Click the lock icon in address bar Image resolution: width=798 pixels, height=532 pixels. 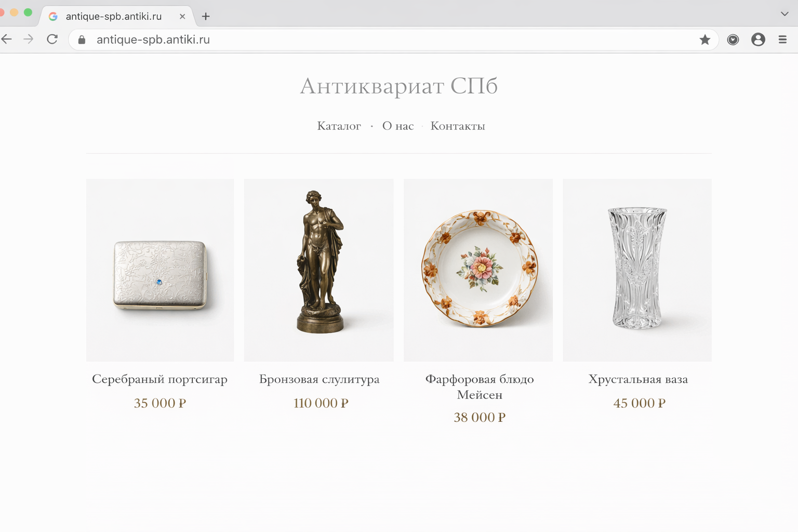[x=82, y=39]
